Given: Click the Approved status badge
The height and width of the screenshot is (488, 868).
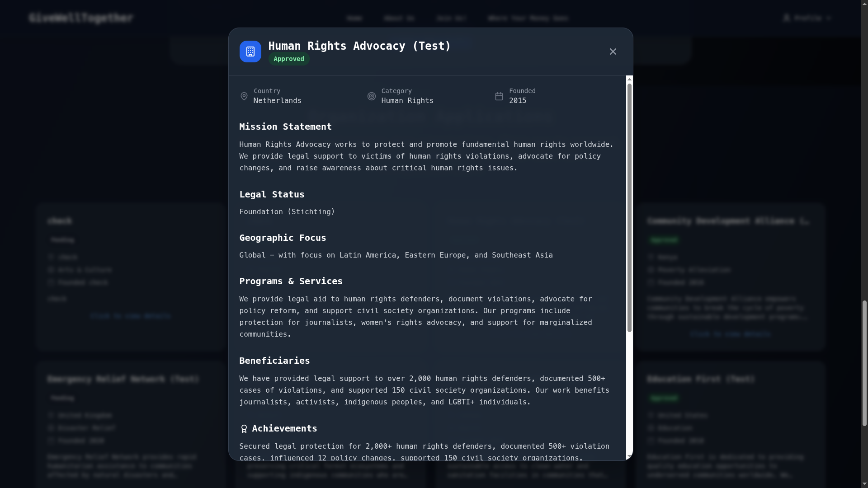Looking at the screenshot, I should tap(288, 59).
